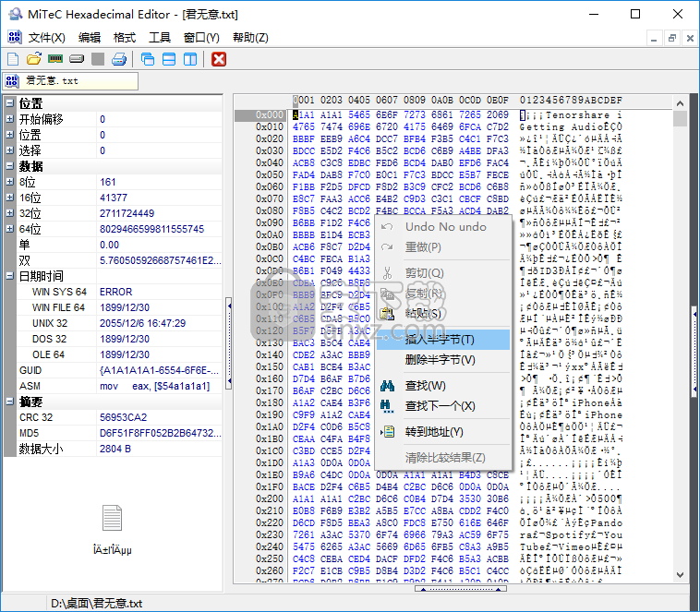Click the disk drive toolbar icon
The image size is (700, 612).
click(x=77, y=59)
